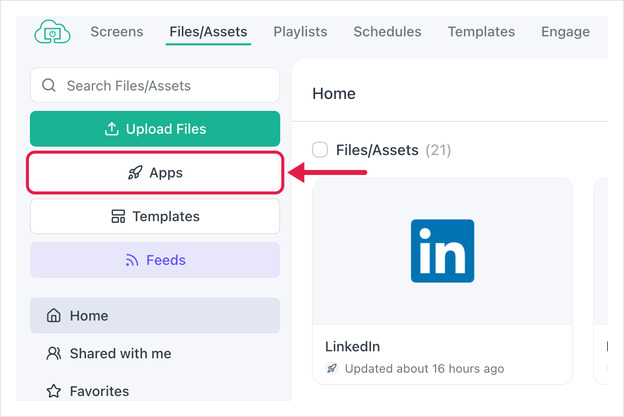Open the Engage tab

click(x=566, y=32)
